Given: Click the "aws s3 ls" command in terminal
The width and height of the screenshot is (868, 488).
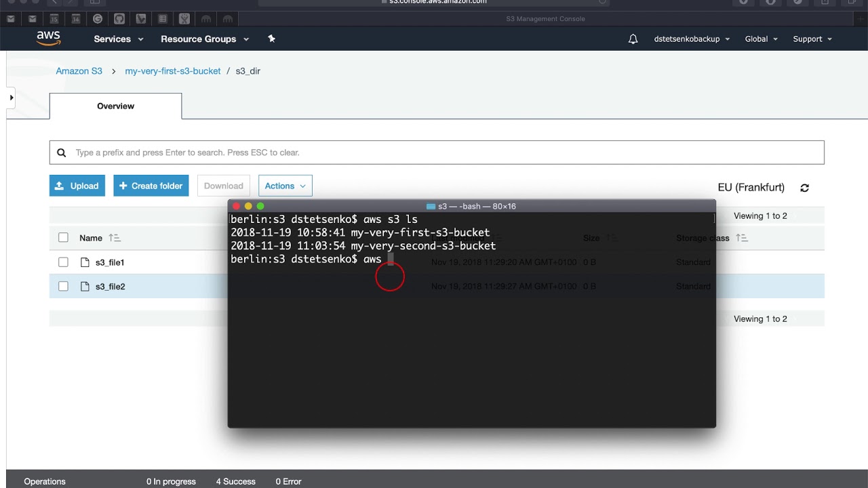Looking at the screenshot, I should (391, 220).
